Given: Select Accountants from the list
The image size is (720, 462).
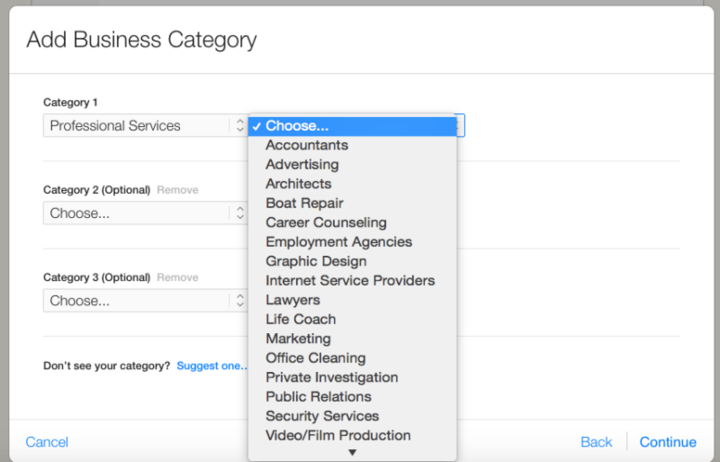Looking at the screenshot, I should [x=306, y=145].
